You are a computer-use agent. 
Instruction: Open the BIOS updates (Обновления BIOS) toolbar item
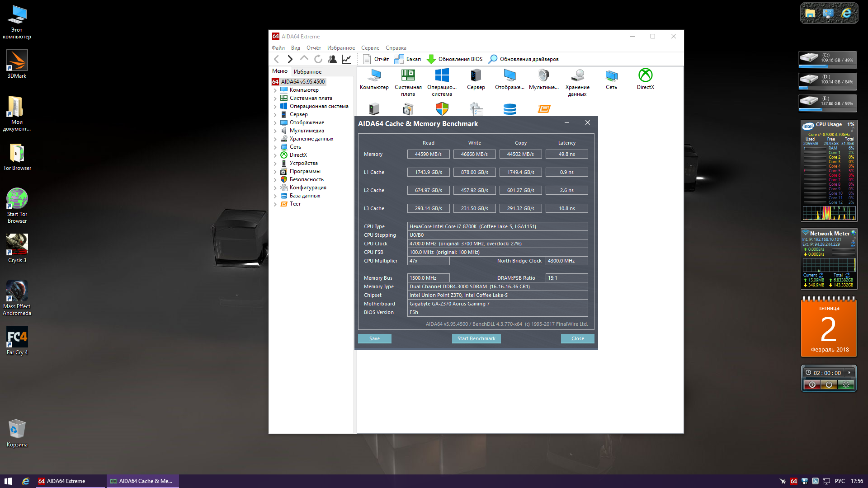pos(455,59)
